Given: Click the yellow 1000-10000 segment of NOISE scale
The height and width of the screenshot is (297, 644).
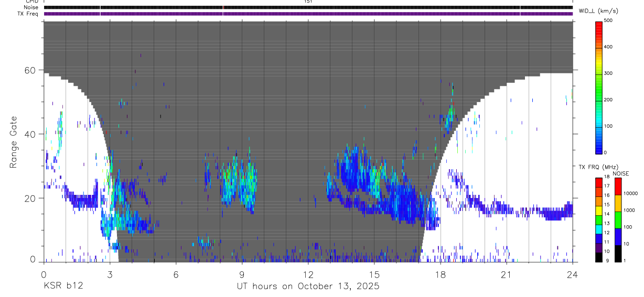Looking at the screenshot, I should click(618, 203).
